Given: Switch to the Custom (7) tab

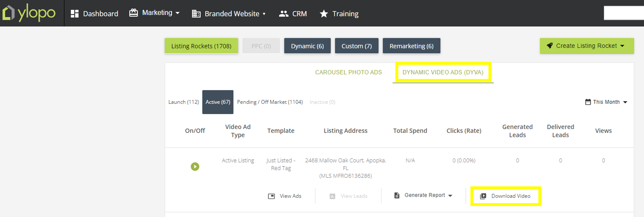Looking at the screenshot, I should [356, 46].
